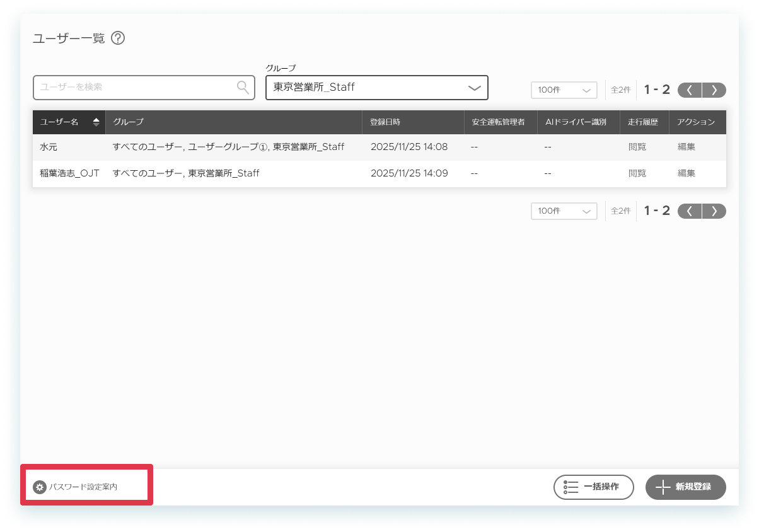Select user name 水元
Viewport: 759px width, 532px height.
pos(49,147)
